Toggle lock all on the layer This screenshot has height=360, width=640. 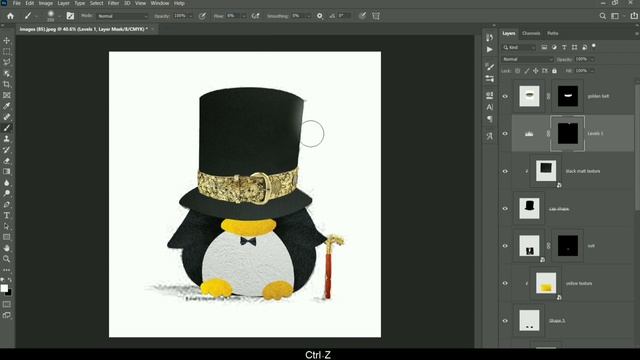click(x=554, y=71)
